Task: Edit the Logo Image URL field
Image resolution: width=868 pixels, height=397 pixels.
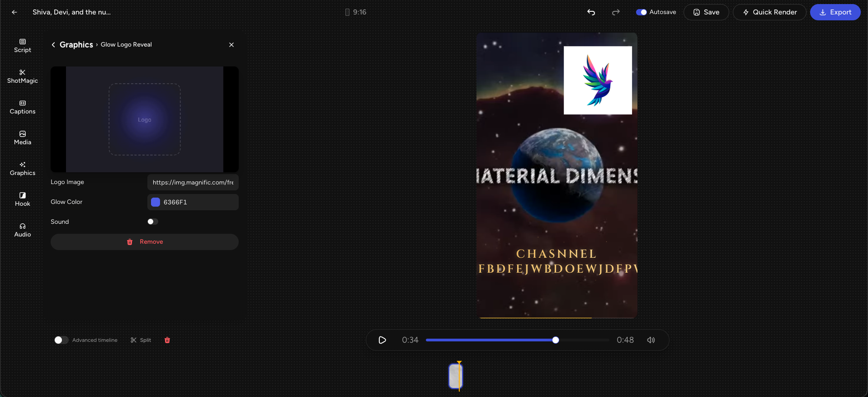Action: pos(193,182)
